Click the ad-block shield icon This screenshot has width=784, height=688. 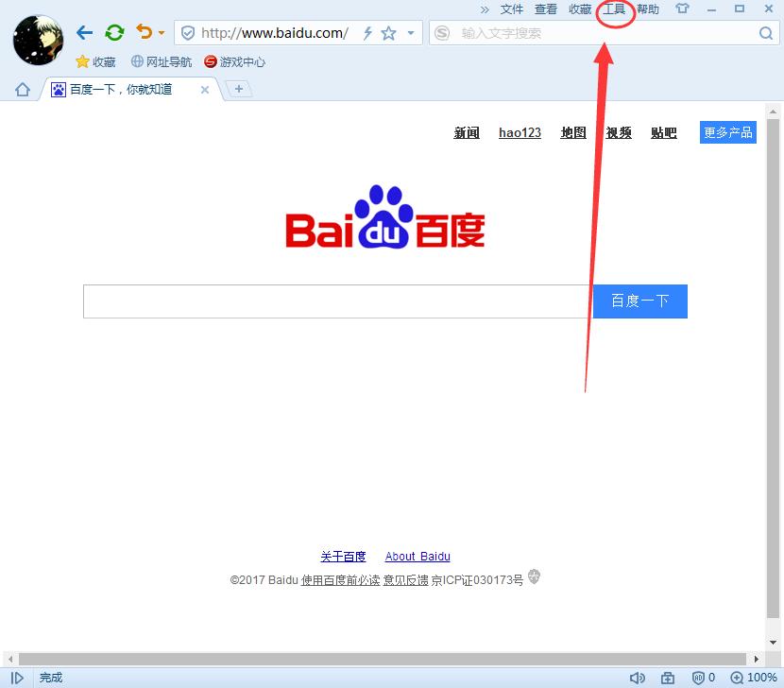pyautogui.click(x=698, y=678)
